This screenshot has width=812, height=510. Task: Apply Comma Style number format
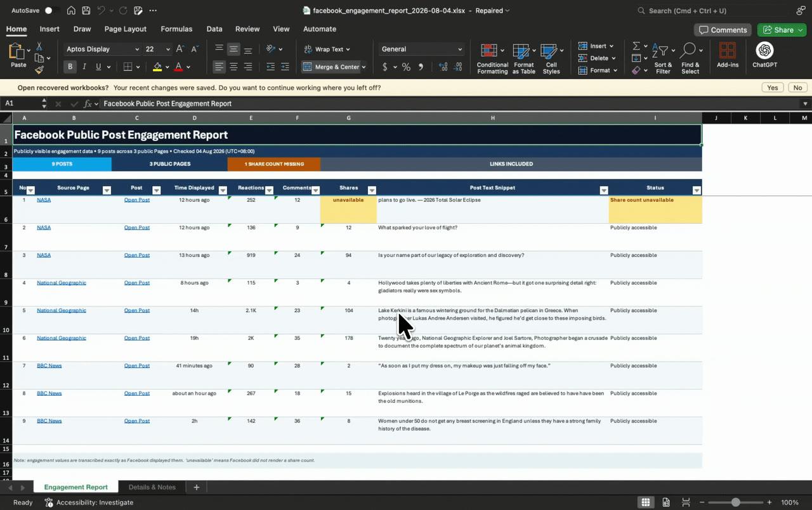421,67
